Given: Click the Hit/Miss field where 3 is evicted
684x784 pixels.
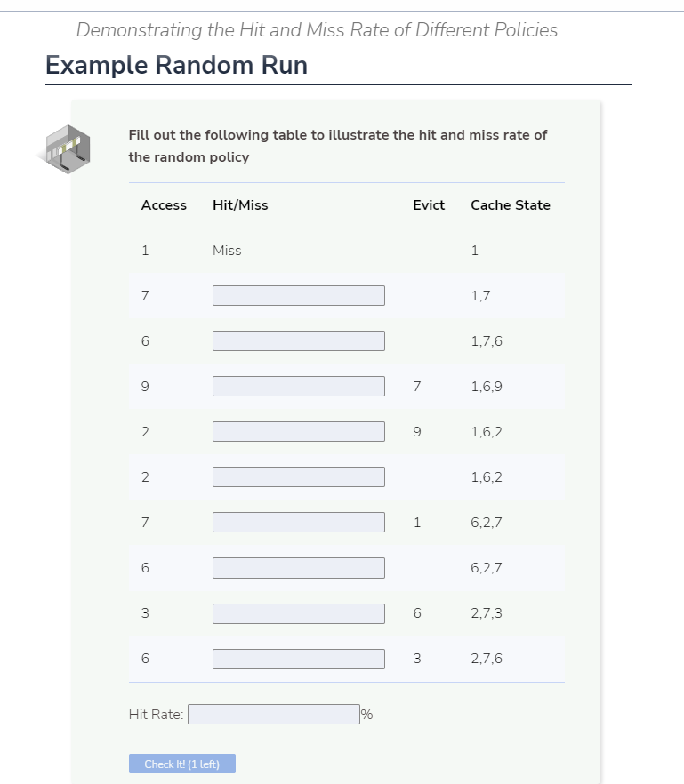Looking at the screenshot, I should 298,658.
